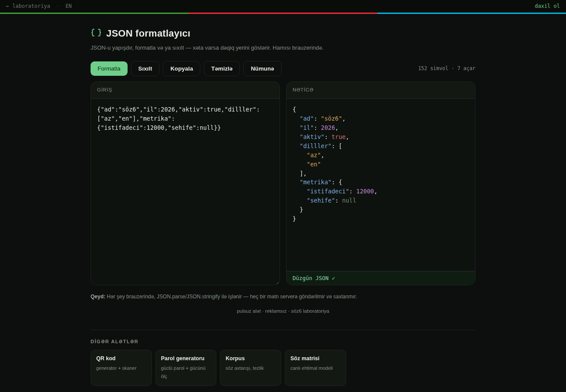Click the resize handle of the input textarea
566x392 pixels.
click(x=277, y=283)
